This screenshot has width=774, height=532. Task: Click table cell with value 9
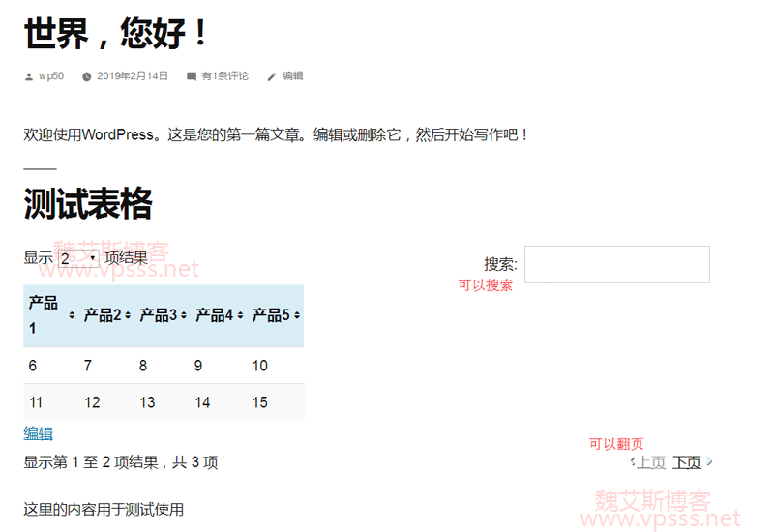coord(198,366)
